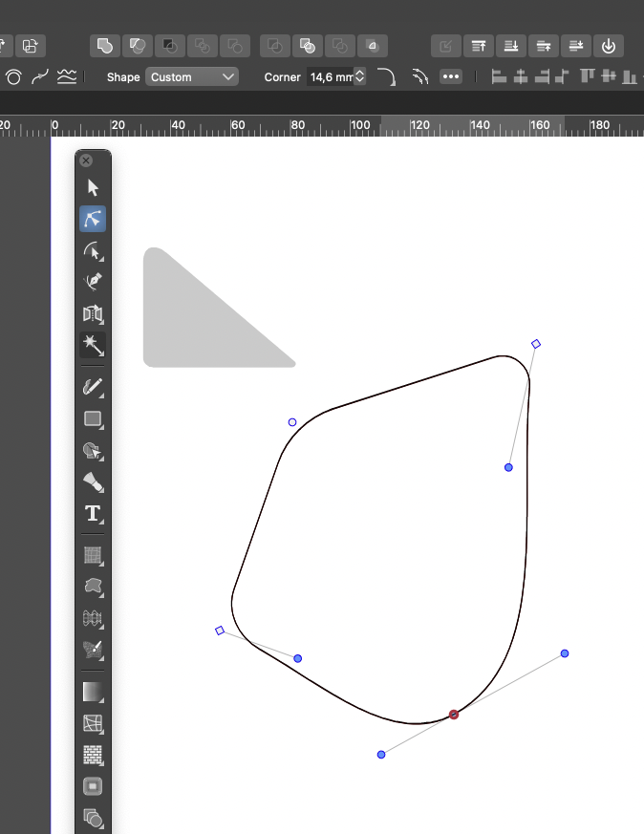Click the Send Backward icon
This screenshot has height=834, width=644.
(576, 46)
